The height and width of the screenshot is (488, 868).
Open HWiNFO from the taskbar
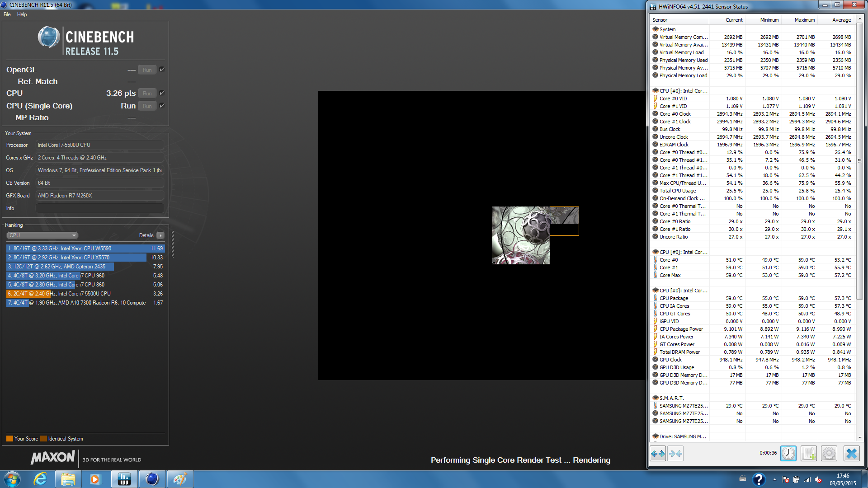coord(124,479)
